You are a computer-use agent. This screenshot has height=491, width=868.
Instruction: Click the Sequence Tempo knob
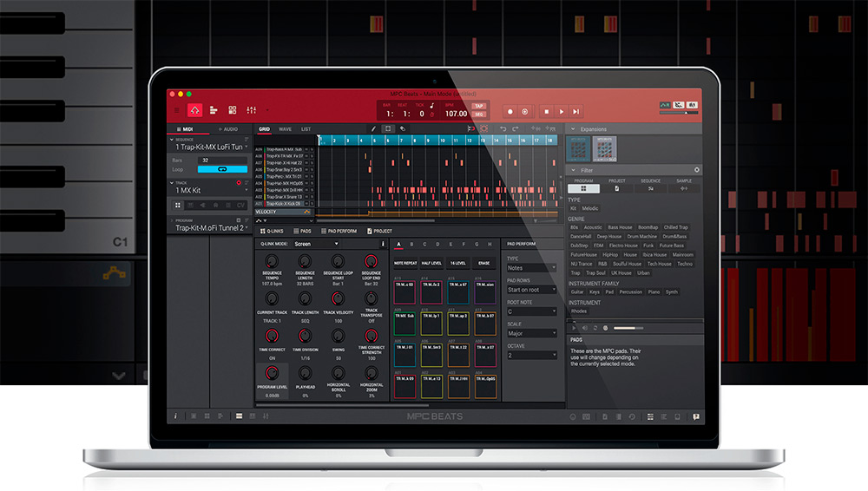pos(271,261)
